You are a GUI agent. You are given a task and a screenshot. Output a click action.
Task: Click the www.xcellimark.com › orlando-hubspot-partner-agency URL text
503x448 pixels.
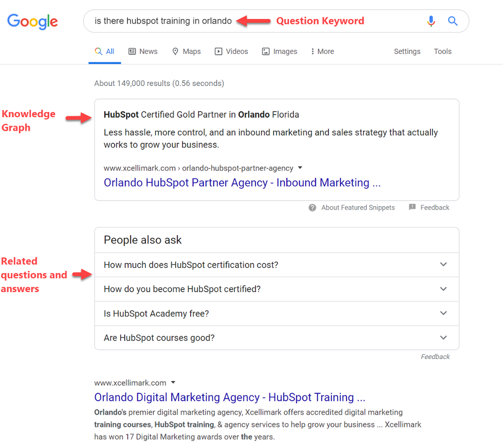(198, 168)
